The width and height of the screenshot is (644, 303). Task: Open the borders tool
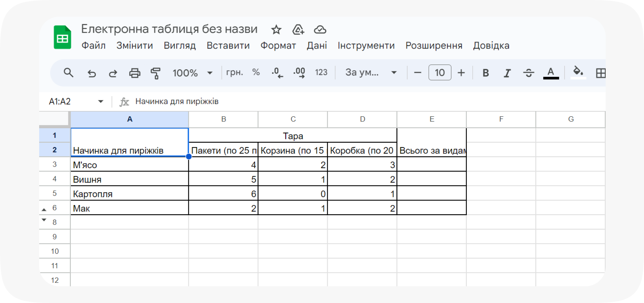pos(600,73)
